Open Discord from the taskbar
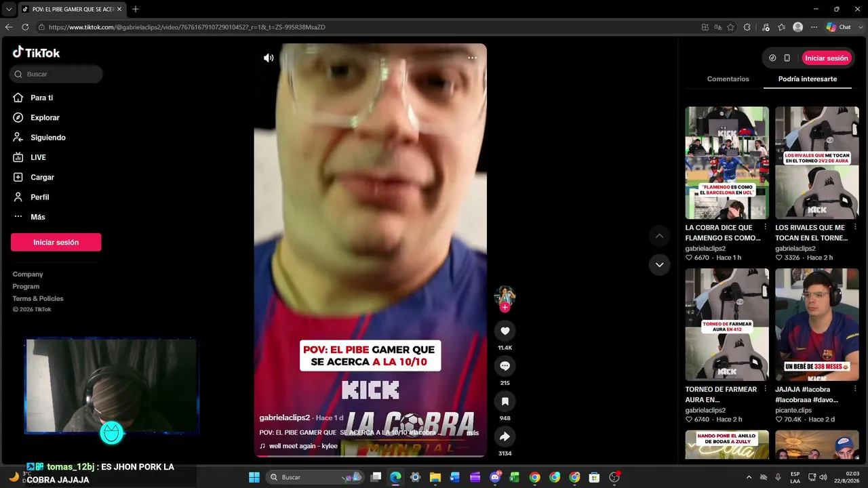The image size is (868, 488). (x=495, y=477)
